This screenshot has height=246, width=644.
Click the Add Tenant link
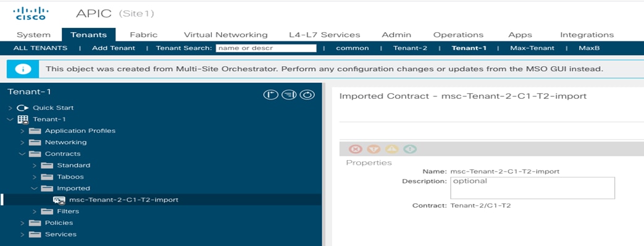pos(114,48)
